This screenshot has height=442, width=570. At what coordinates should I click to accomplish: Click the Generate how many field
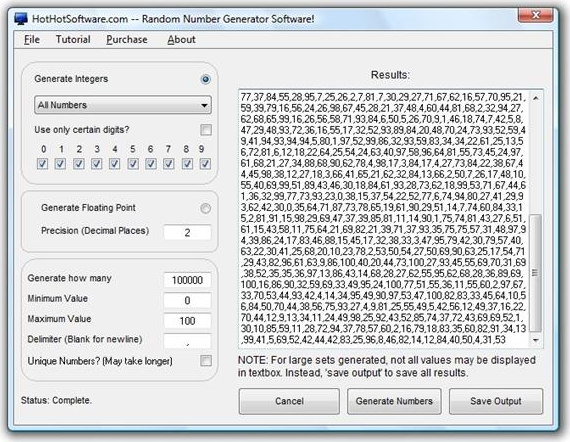(x=187, y=280)
